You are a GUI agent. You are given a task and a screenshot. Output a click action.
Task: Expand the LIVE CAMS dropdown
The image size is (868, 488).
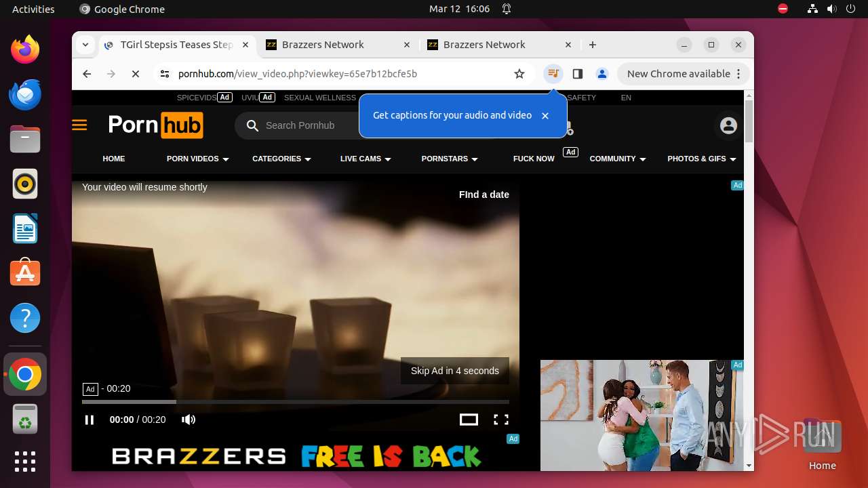point(366,159)
